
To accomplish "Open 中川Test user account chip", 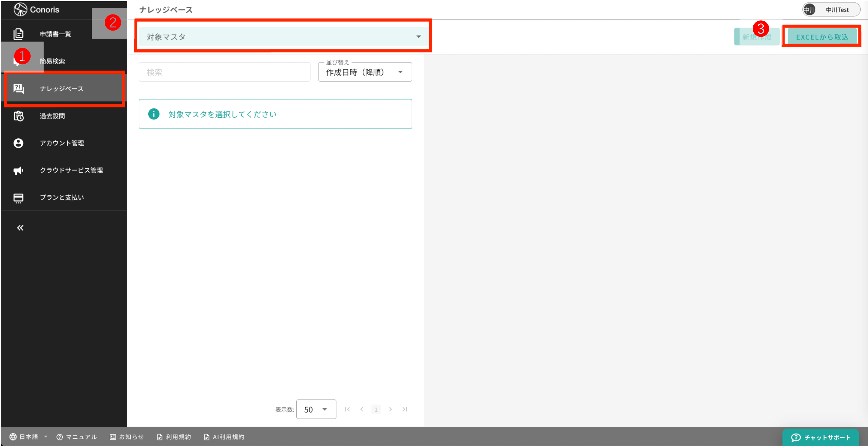I will tap(831, 10).
